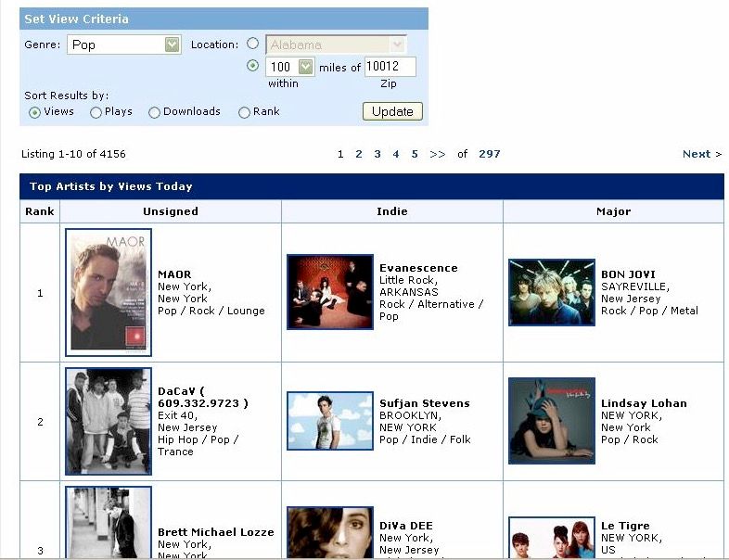Sort results by Plays radio option
Image resolution: width=729 pixels, height=560 pixels.
click(x=96, y=112)
